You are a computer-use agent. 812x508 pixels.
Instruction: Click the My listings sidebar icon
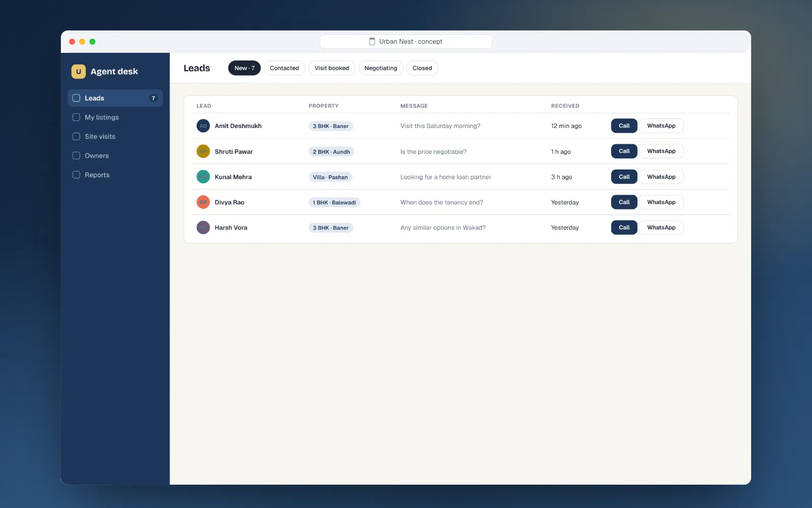(76, 117)
